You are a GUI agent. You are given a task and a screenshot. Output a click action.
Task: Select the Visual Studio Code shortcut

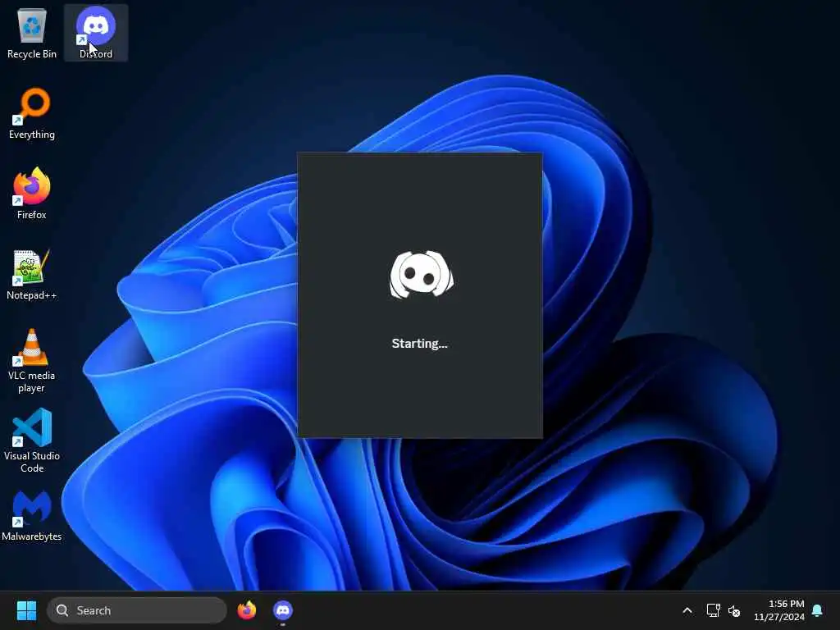click(x=32, y=441)
